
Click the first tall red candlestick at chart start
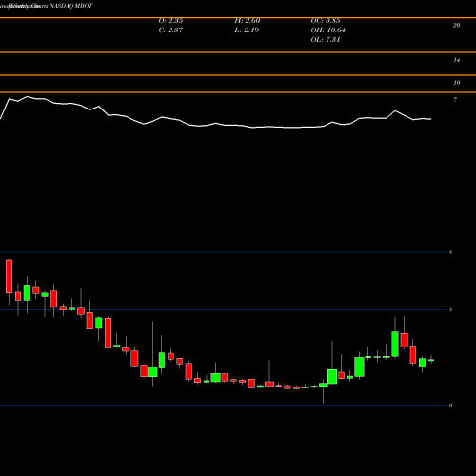coord(9,276)
